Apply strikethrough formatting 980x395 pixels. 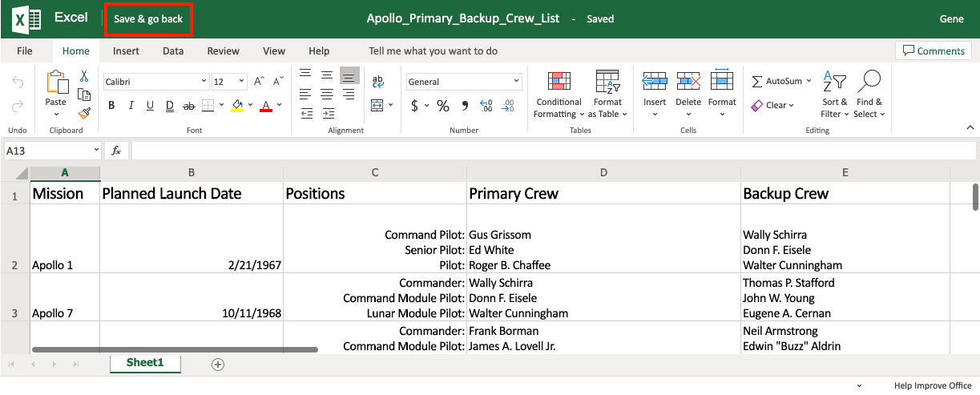[189, 106]
